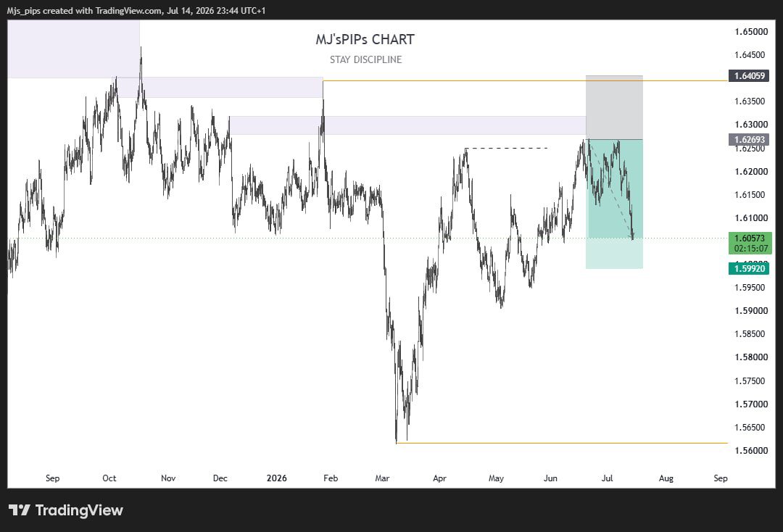Viewport: 783px width, 532px height.
Task: Click the STAY DISCIPLINE subtitle
Action: [x=365, y=59]
